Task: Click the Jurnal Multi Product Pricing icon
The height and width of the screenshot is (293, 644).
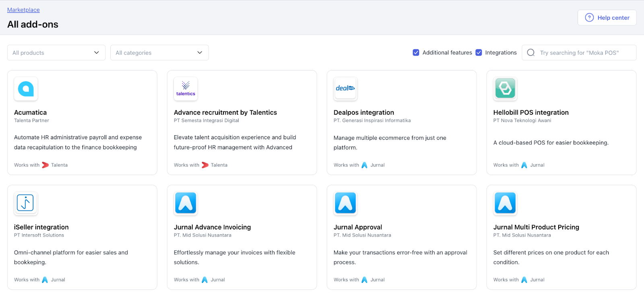Action: [x=505, y=203]
